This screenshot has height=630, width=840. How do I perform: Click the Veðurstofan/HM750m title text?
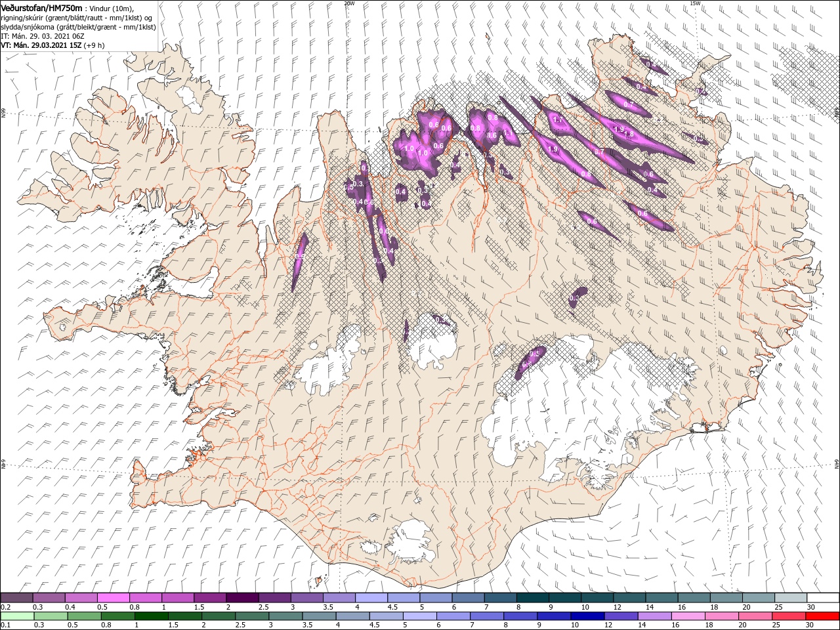click(x=42, y=7)
